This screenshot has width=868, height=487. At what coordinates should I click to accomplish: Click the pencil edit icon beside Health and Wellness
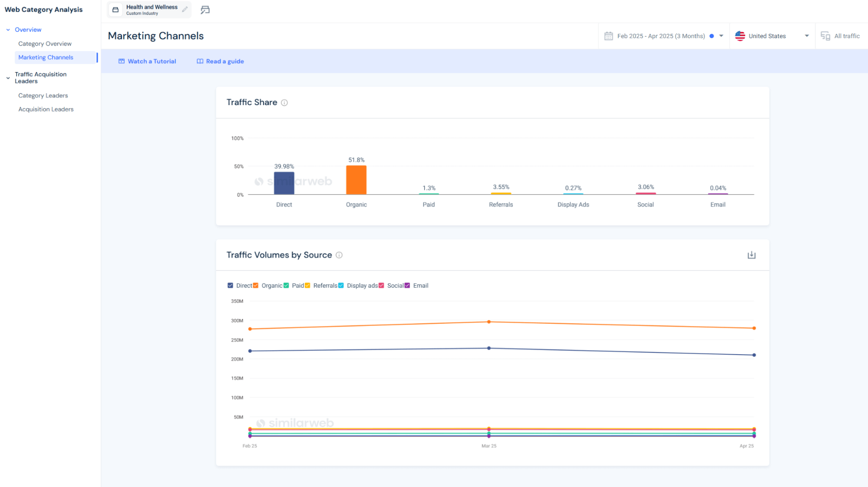pos(185,10)
